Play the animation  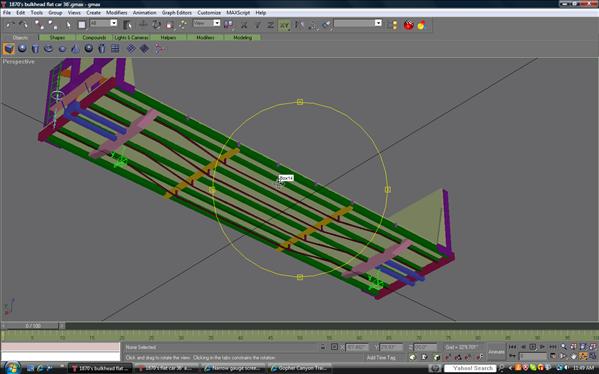coord(533,347)
